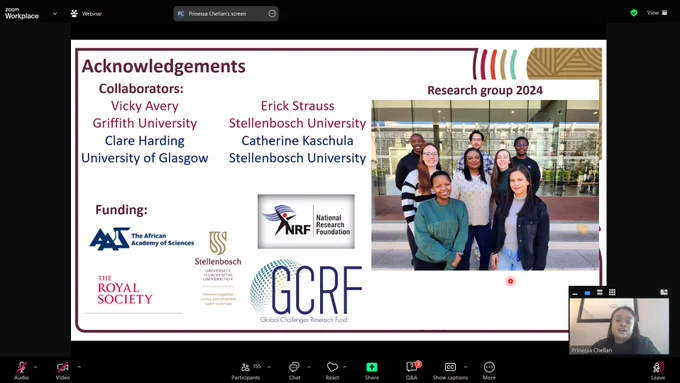Expand the Participants options caret
Image resolution: width=680 pixels, height=383 pixels.
[x=269, y=367]
